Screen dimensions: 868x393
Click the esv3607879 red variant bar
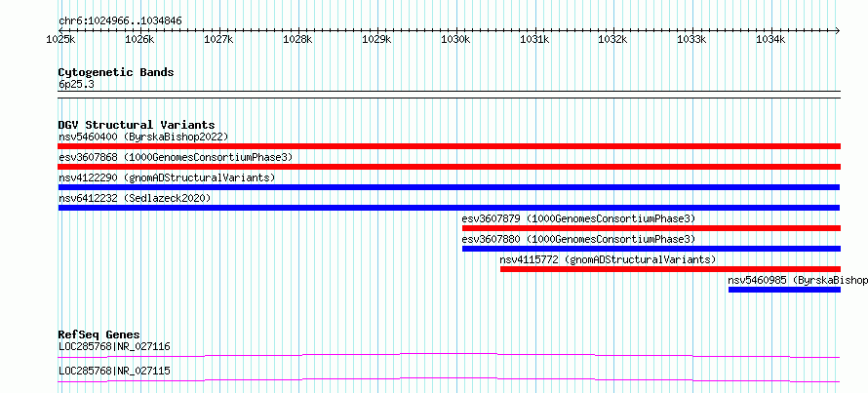pyautogui.click(x=651, y=228)
